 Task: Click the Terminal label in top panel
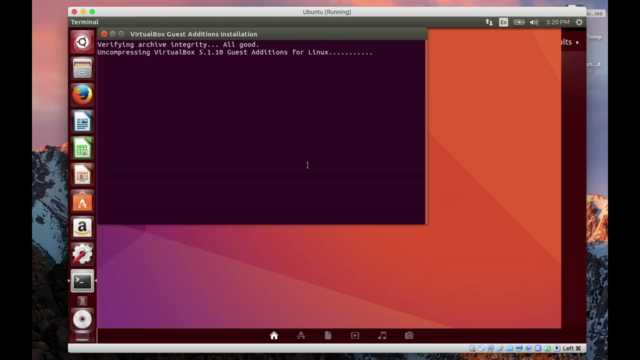(x=84, y=22)
